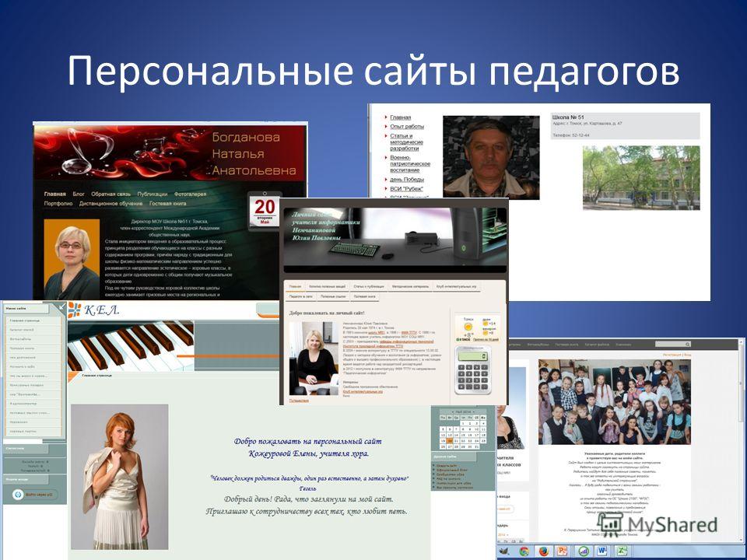Select Педагоги в сети tab
The height and width of the screenshot is (560, 747).
(x=301, y=296)
